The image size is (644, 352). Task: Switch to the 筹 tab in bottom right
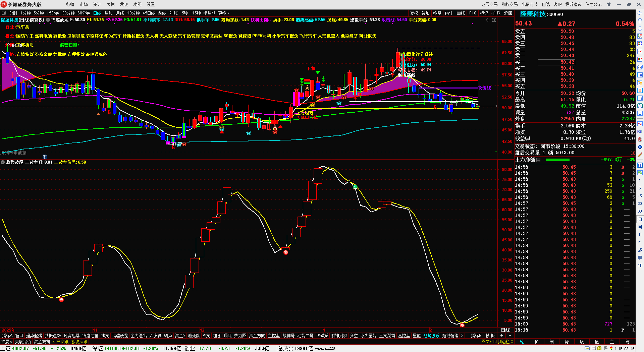click(628, 342)
